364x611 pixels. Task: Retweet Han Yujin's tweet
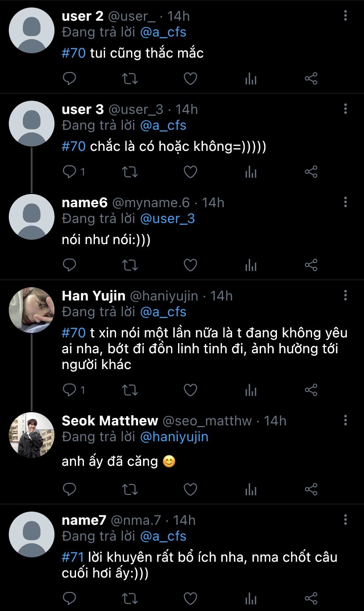point(130,390)
